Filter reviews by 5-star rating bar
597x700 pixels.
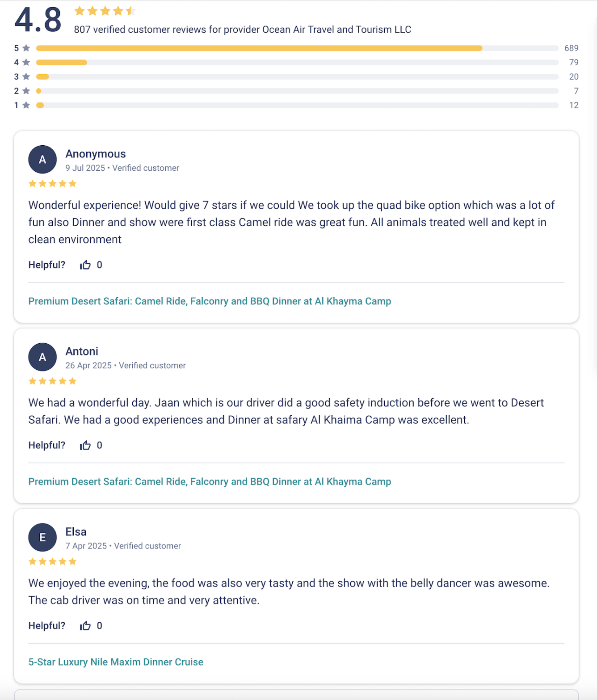point(297,48)
